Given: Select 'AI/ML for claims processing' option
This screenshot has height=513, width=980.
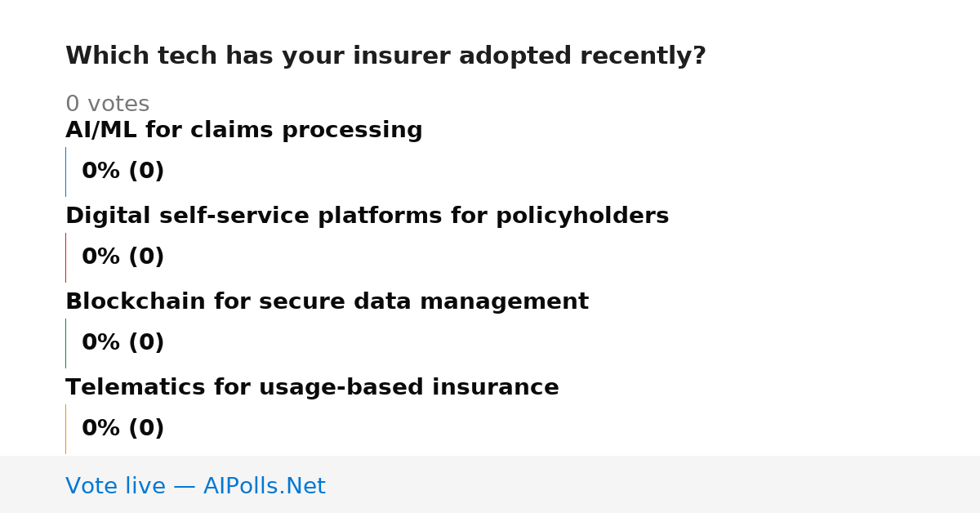Looking at the screenshot, I should tap(244, 131).
